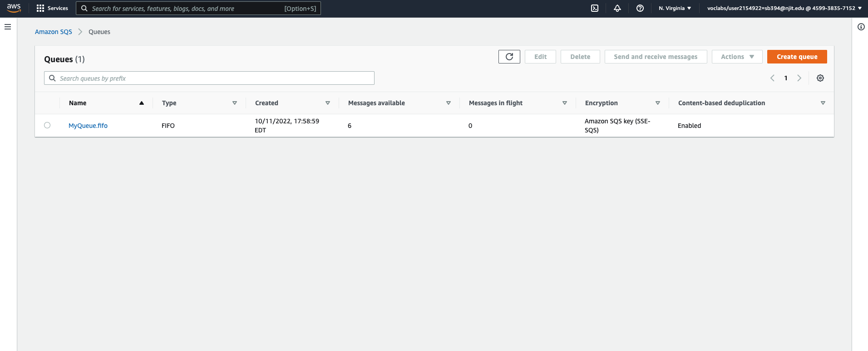
Task: Open the voclabs account menu dropdown
Action: click(784, 8)
